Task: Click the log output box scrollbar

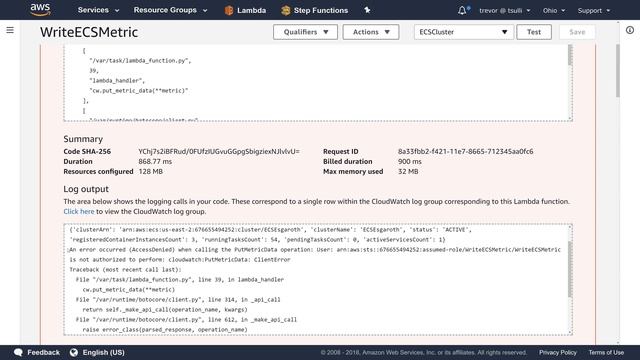Action: (x=570, y=269)
